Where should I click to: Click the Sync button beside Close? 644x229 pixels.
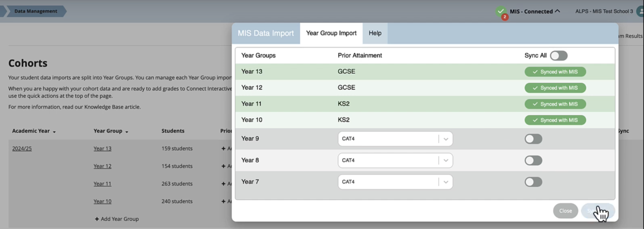(598, 211)
